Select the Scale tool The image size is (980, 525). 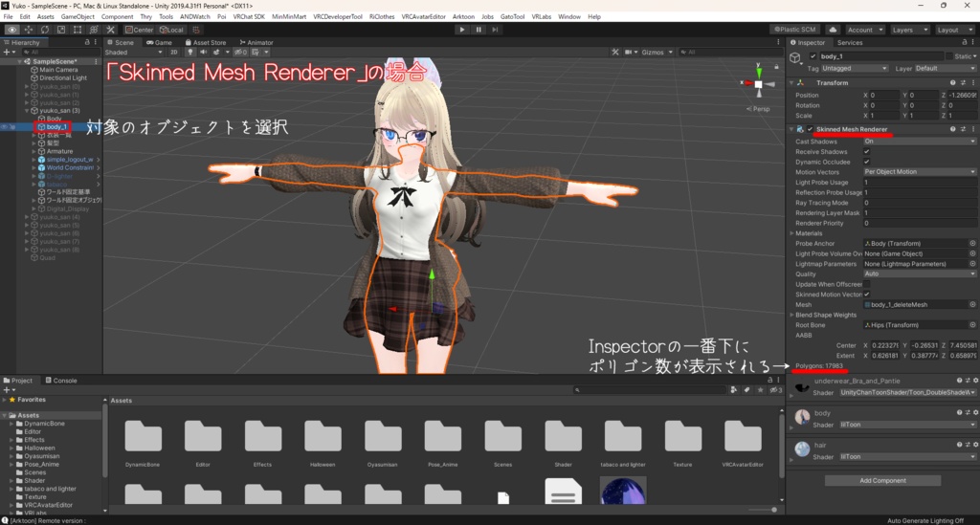[x=60, y=30]
